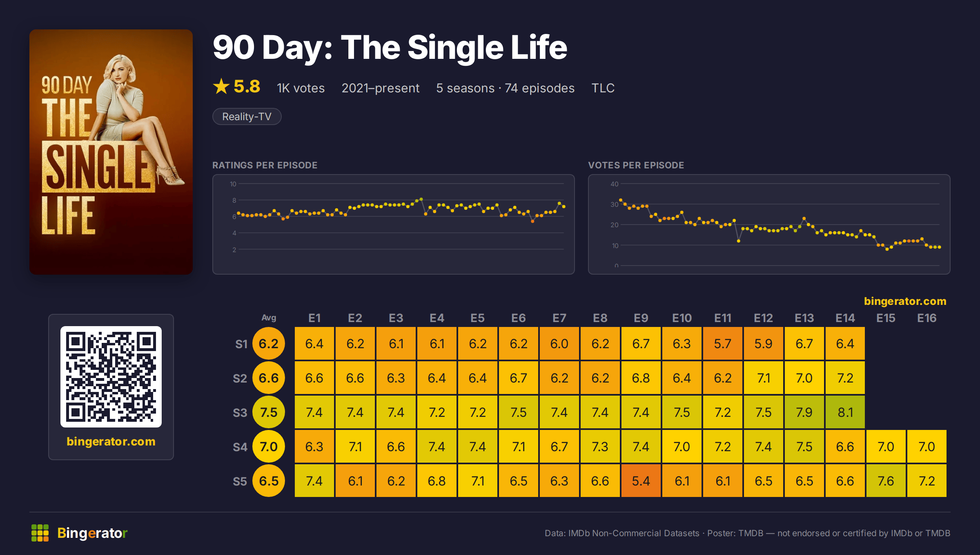
Task: Click S4 E16 cell rated 7.0
Action: pos(927,446)
